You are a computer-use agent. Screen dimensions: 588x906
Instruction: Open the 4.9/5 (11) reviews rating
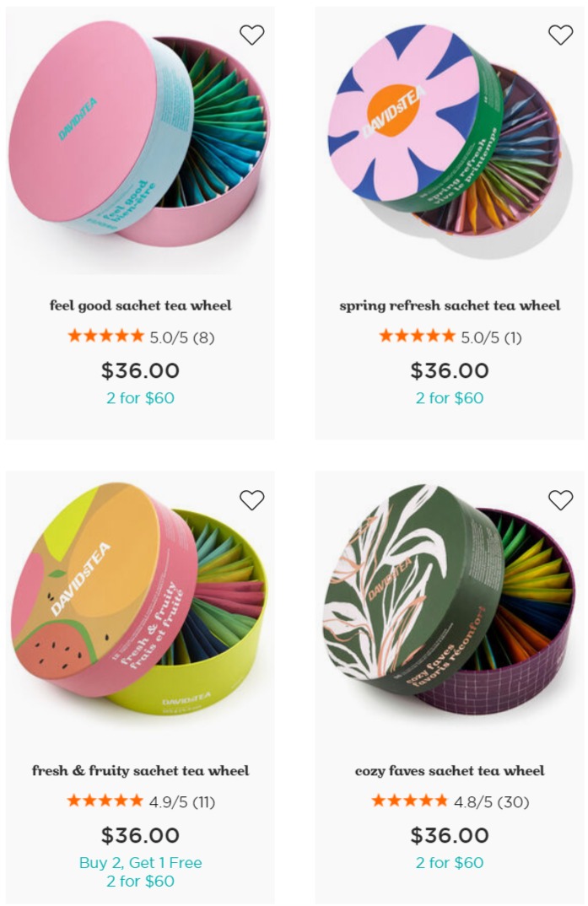coord(141,801)
